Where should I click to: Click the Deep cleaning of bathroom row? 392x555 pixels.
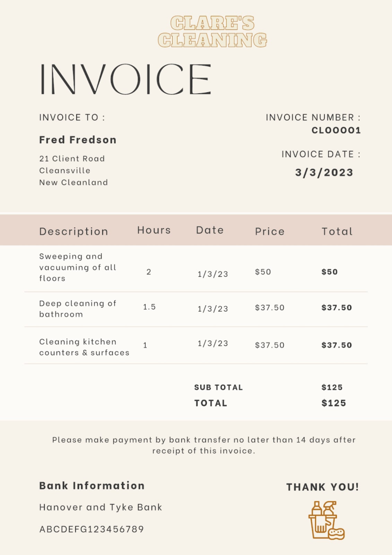click(x=77, y=308)
